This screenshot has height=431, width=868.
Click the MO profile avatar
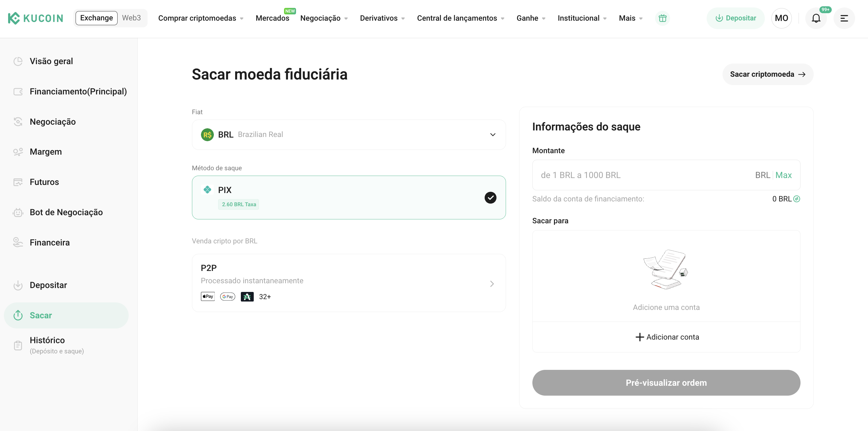pos(781,18)
